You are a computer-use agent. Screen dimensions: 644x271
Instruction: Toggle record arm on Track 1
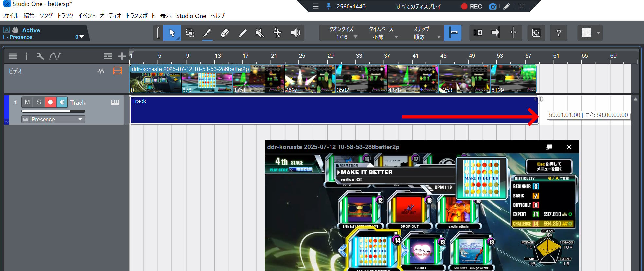click(50, 102)
